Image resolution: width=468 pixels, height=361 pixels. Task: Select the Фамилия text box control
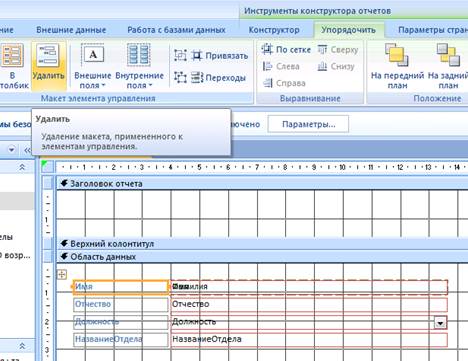(309, 287)
